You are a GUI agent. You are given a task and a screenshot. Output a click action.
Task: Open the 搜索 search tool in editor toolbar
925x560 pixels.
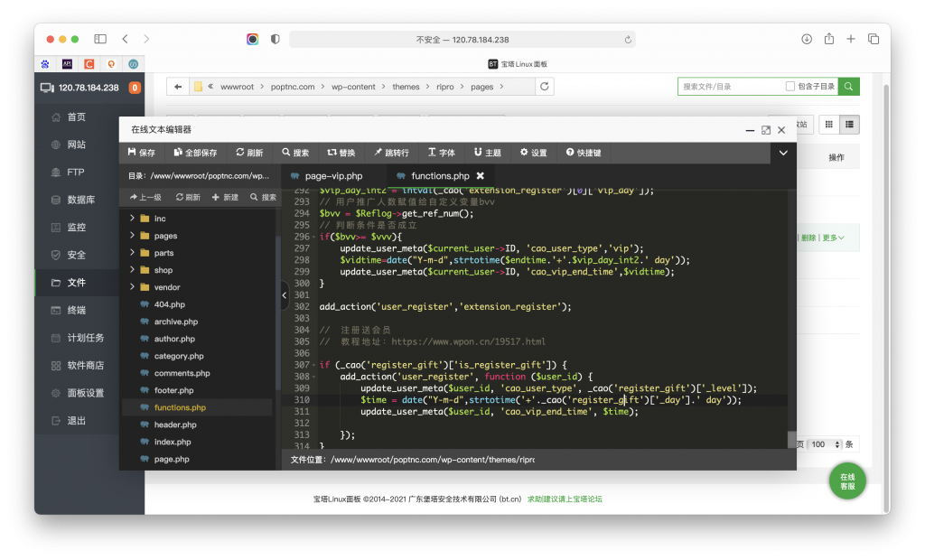pyautogui.click(x=295, y=153)
